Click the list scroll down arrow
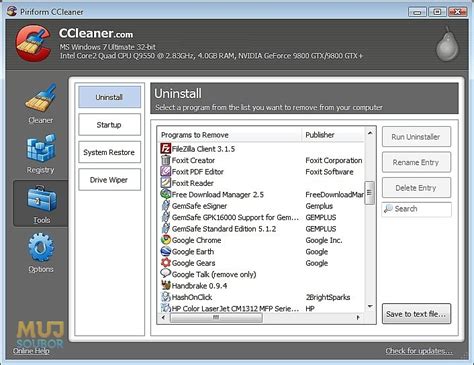Image resolution: width=474 pixels, height=365 pixels. click(x=370, y=306)
